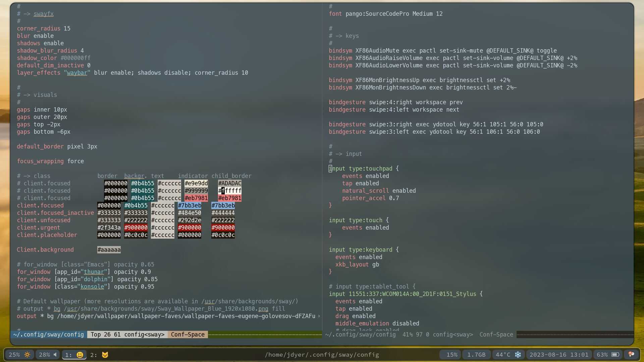Screen dimensions: 644x362
Task: Click the brightness sun icon in waybar
Action: pos(27,355)
